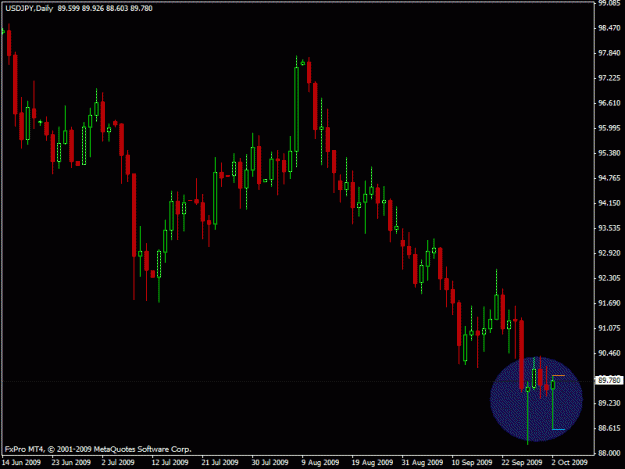Click the 30 Jul 2009 date label
This screenshot has height=469, width=625.
pyautogui.click(x=270, y=462)
